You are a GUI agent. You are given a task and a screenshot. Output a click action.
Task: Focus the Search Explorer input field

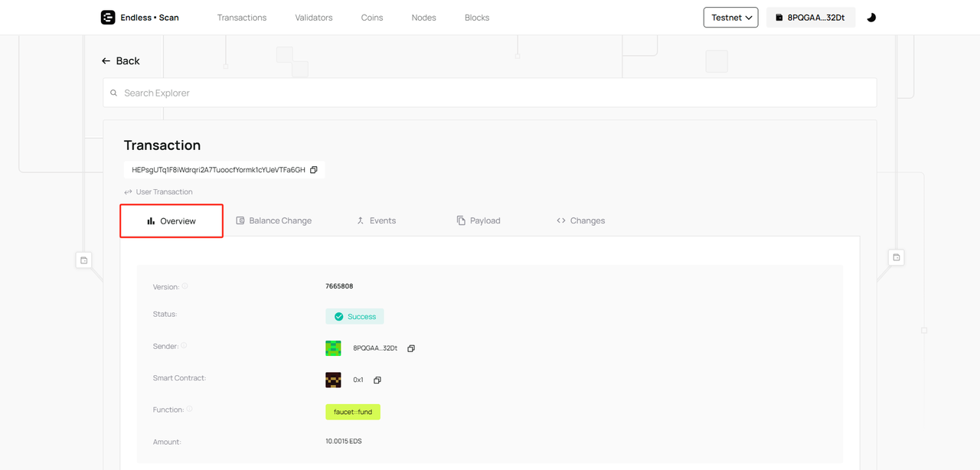point(490,93)
